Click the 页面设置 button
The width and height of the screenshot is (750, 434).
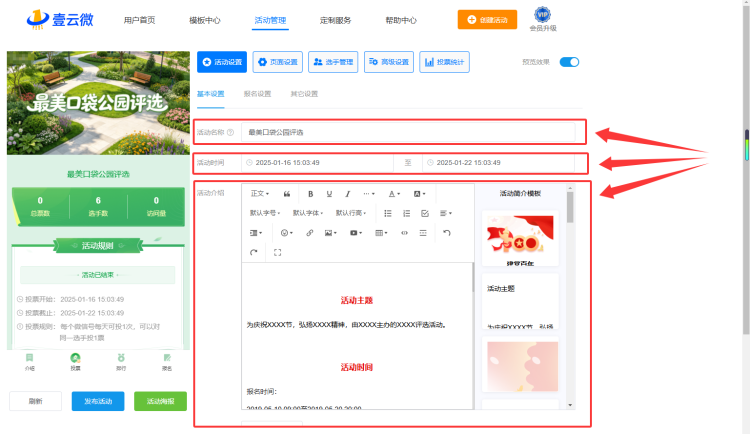[277, 62]
